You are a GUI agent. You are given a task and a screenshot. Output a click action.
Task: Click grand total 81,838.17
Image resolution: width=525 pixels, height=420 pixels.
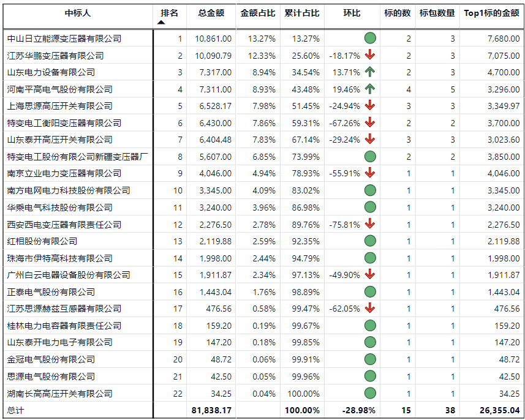tap(211, 410)
